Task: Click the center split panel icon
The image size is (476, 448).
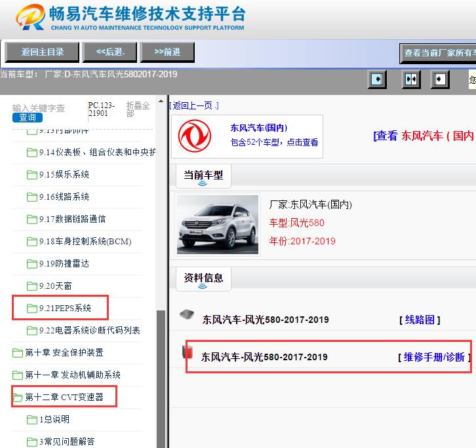Action: coord(411,79)
